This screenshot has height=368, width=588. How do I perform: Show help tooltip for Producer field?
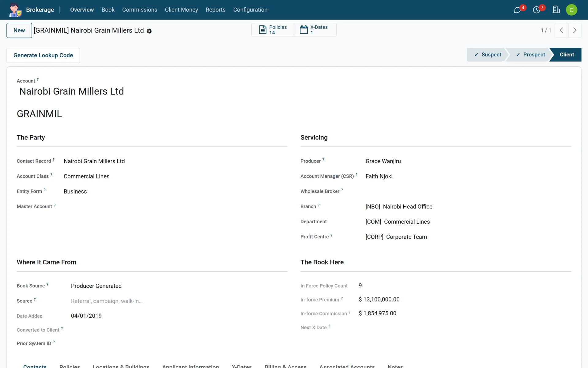[x=323, y=159]
